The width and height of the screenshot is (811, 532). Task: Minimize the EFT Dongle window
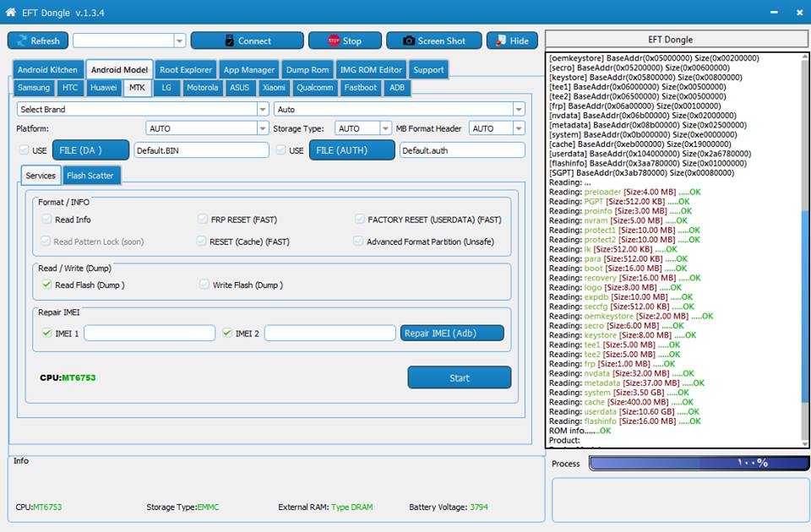pos(774,12)
